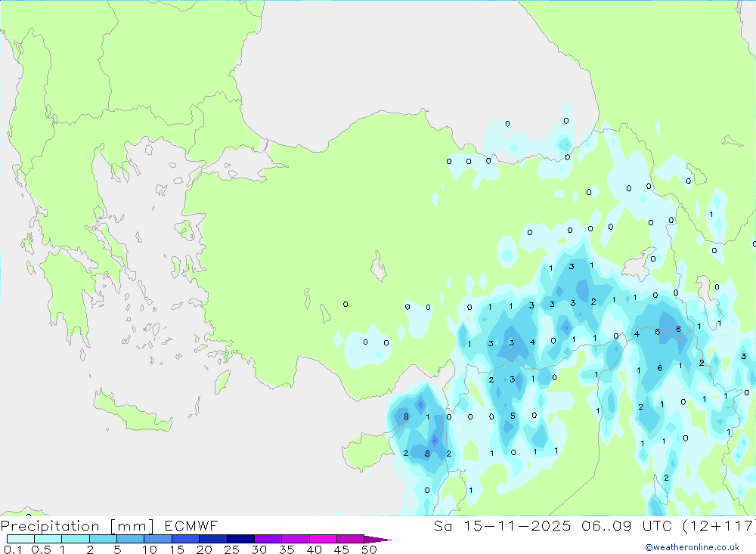Click the 35 legend scale label

coord(287,549)
